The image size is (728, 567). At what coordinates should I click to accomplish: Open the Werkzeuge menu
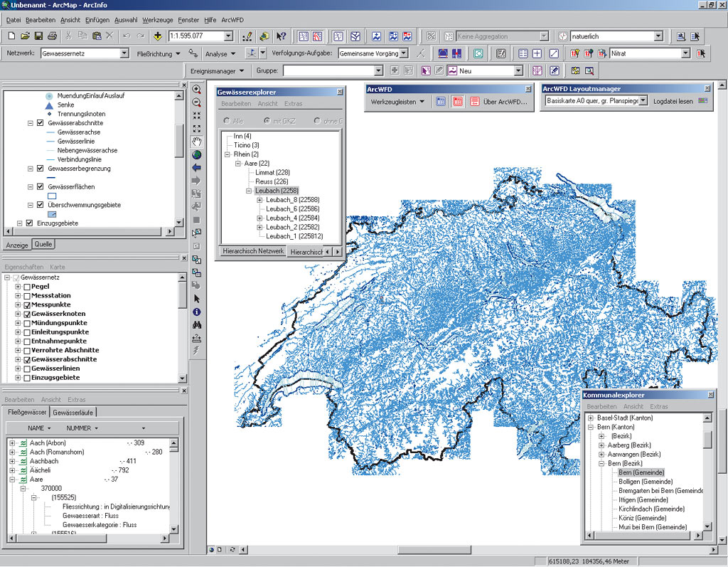158,20
